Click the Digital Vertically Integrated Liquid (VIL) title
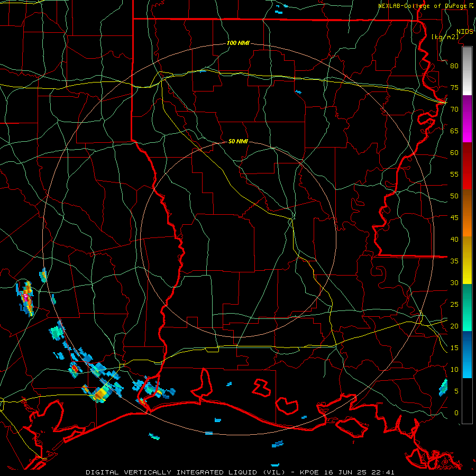The width and height of the screenshot is (476, 476). click(186, 472)
